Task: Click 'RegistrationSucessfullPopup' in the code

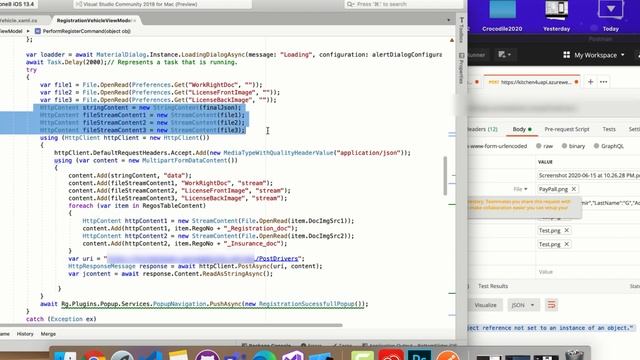Action: coord(306,304)
